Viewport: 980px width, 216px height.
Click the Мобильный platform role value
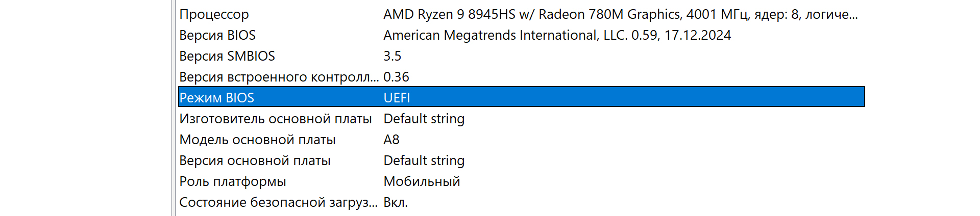pos(422,181)
